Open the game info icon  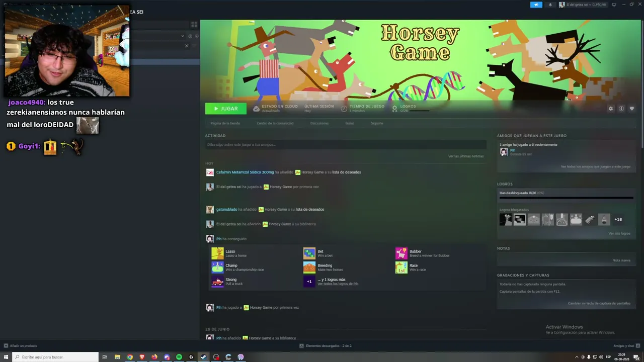(621, 109)
